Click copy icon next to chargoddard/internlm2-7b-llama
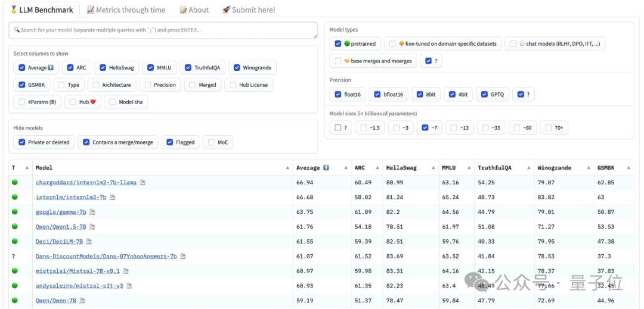Screen dimensions: 644x309 coord(143,182)
